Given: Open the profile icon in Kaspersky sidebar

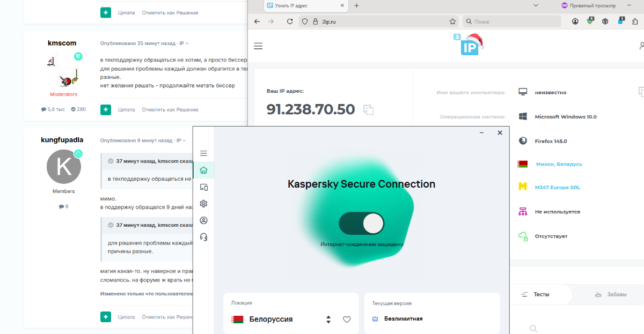Looking at the screenshot, I should click(203, 220).
